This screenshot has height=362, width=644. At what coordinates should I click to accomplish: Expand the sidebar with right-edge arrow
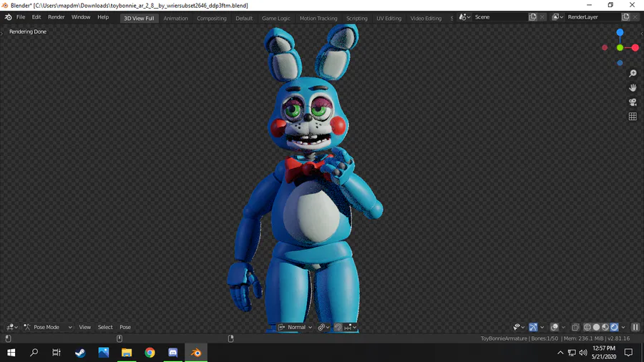642,33
